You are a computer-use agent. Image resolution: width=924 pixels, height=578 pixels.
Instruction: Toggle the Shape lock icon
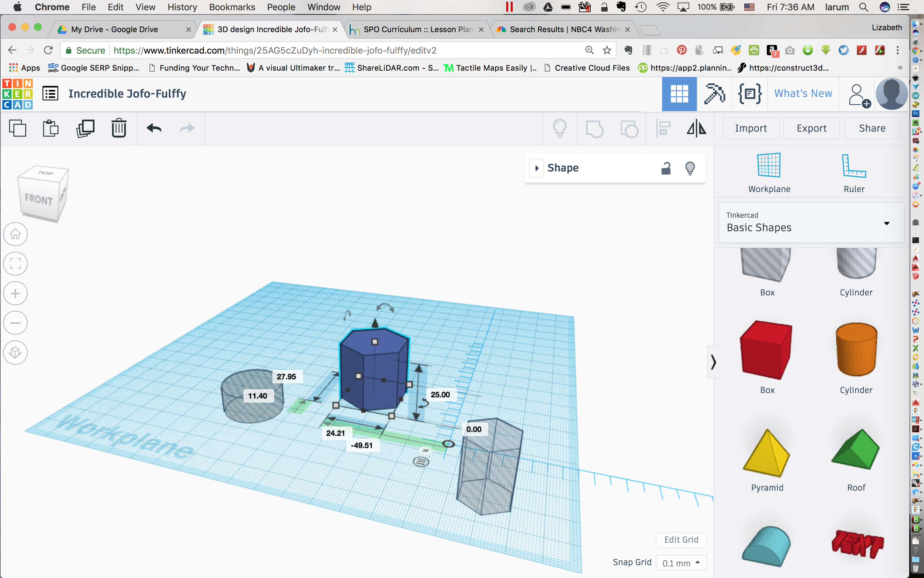pyautogui.click(x=666, y=168)
